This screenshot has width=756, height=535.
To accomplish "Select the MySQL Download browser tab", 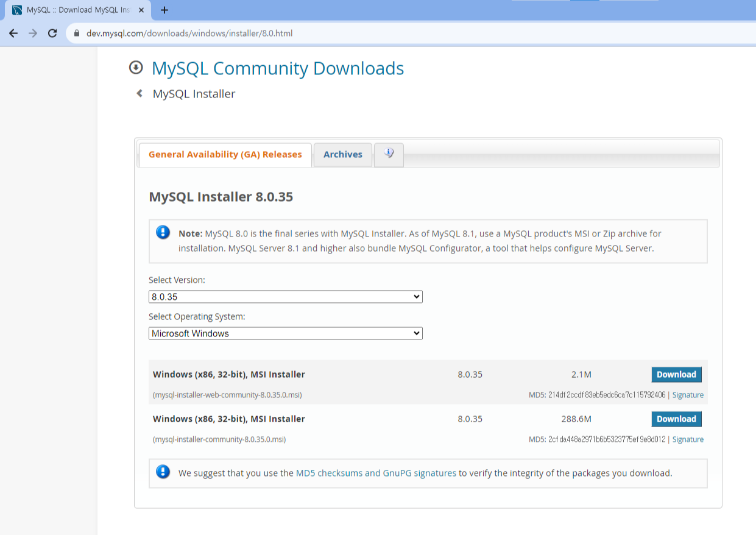I will (x=77, y=10).
